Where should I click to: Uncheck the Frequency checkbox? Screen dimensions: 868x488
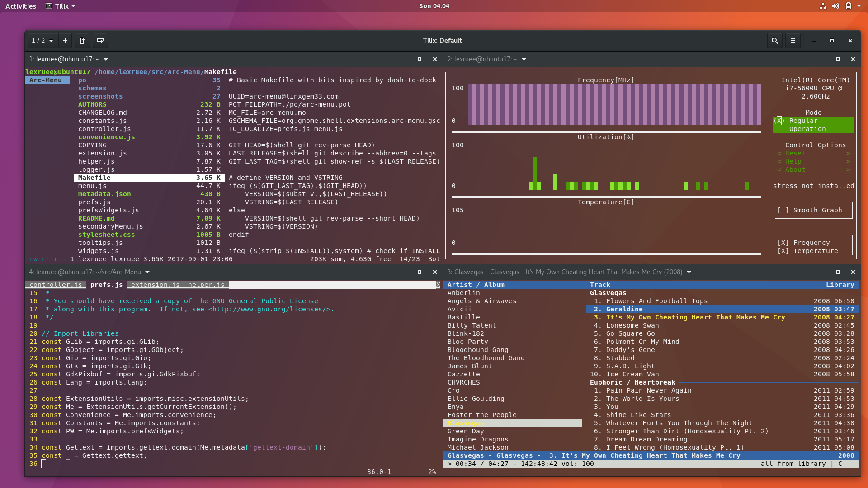point(783,243)
